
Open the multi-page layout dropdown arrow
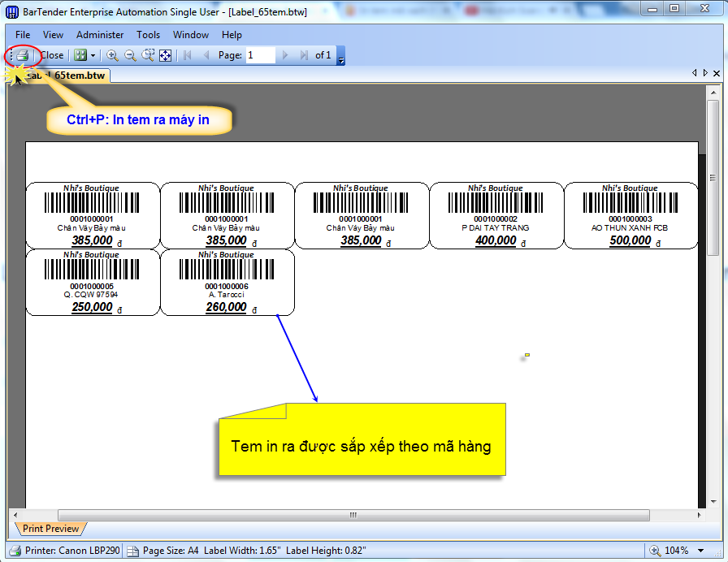tap(93, 55)
